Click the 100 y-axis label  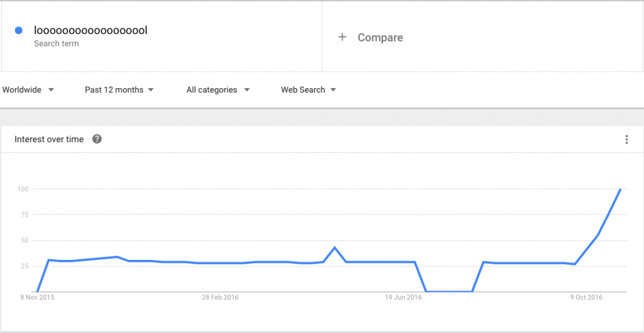coord(22,189)
